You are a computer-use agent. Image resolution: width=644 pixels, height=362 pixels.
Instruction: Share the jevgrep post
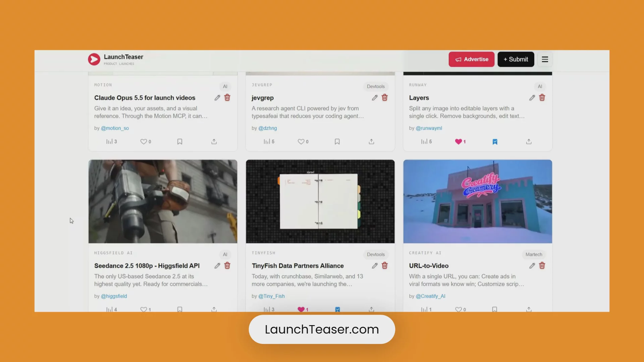371,141
